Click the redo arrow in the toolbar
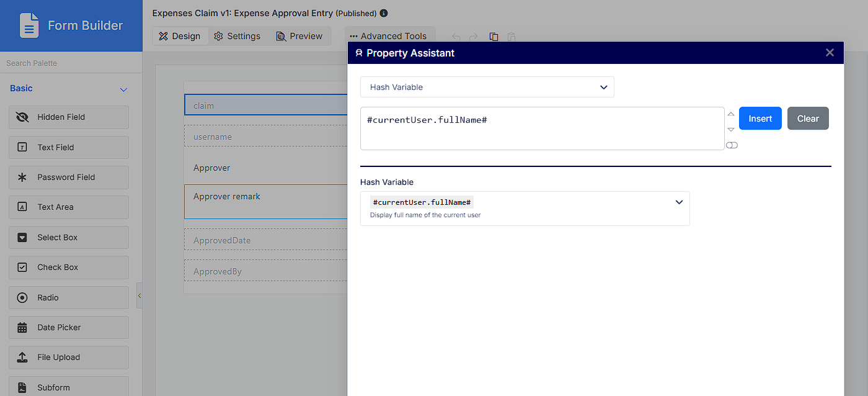The height and width of the screenshot is (396, 868). click(x=474, y=37)
